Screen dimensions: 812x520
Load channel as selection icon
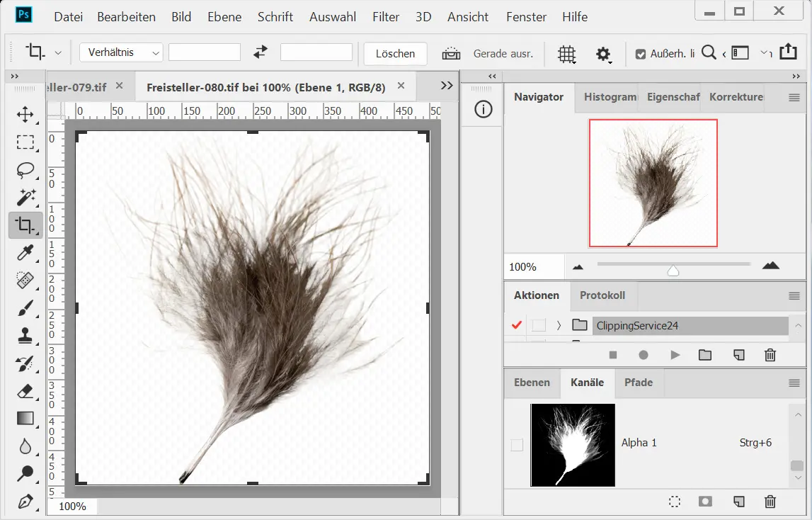click(x=675, y=502)
